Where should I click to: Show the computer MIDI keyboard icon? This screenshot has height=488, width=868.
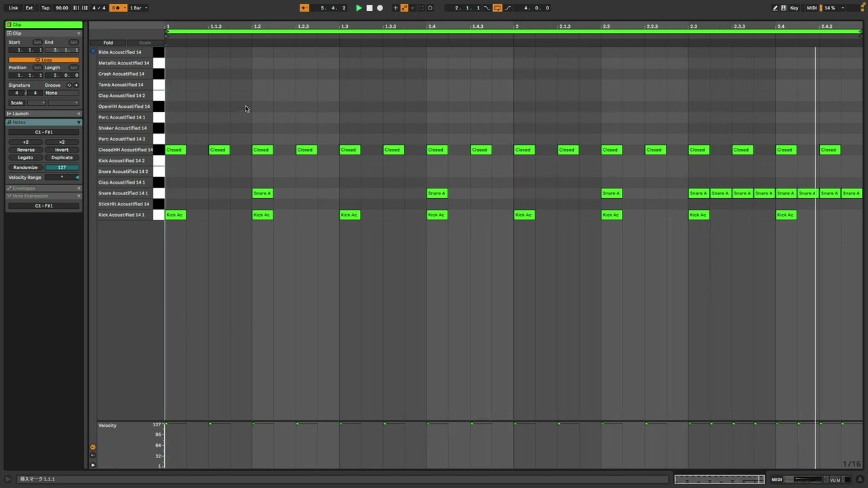point(784,8)
